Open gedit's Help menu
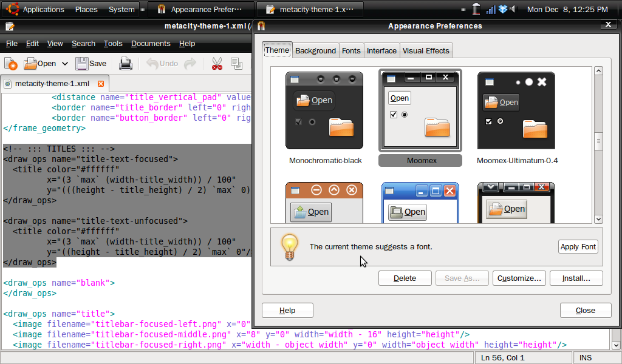 point(187,44)
